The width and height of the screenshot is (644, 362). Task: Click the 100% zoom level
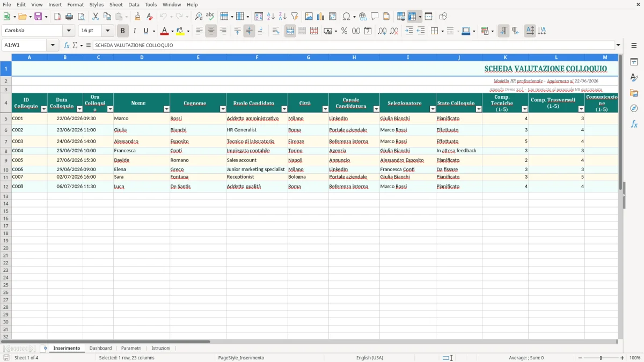point(635,358)
